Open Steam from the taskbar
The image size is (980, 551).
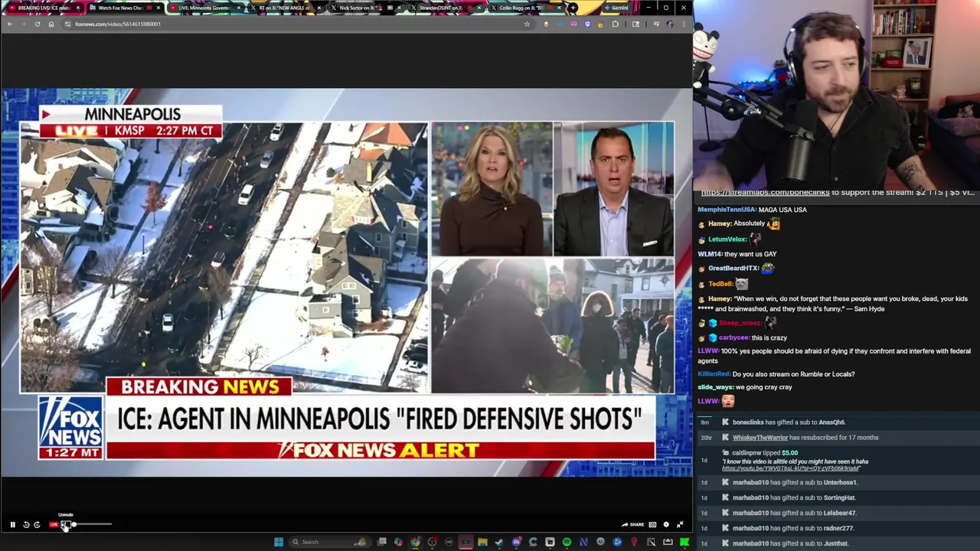(x=499, y=542)
